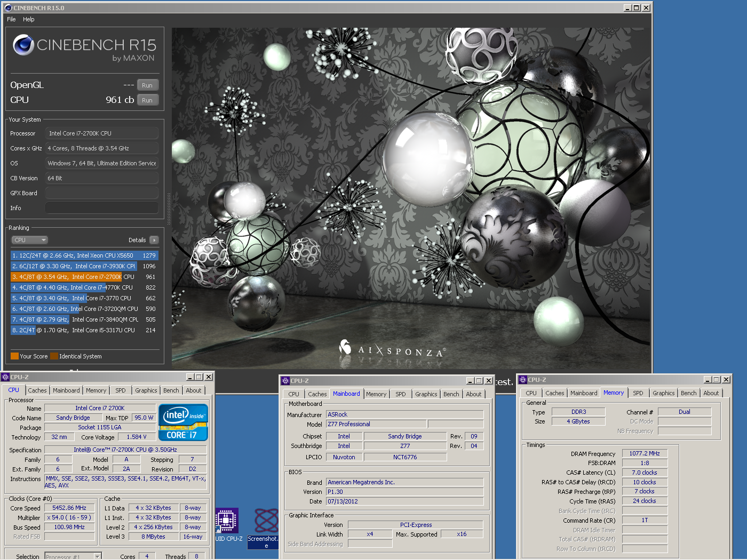
Task: Open Caches tab in left CPU-Z window
Action: point(37,390)
